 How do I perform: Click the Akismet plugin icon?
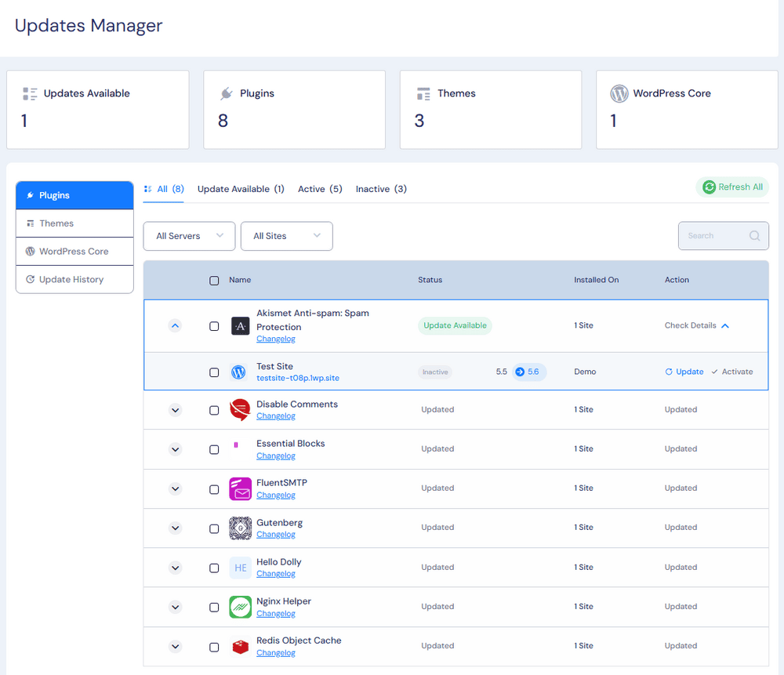tap(240, 326)
